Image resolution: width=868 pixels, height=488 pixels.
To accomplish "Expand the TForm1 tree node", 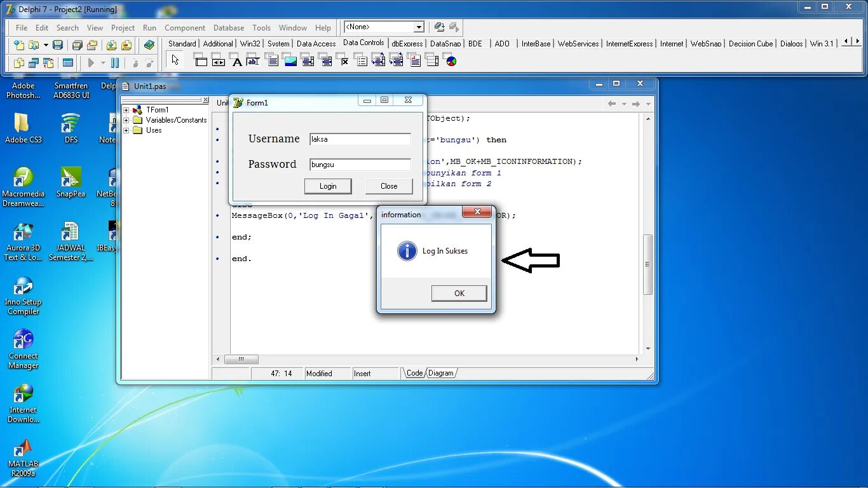I will click(126, 110).
